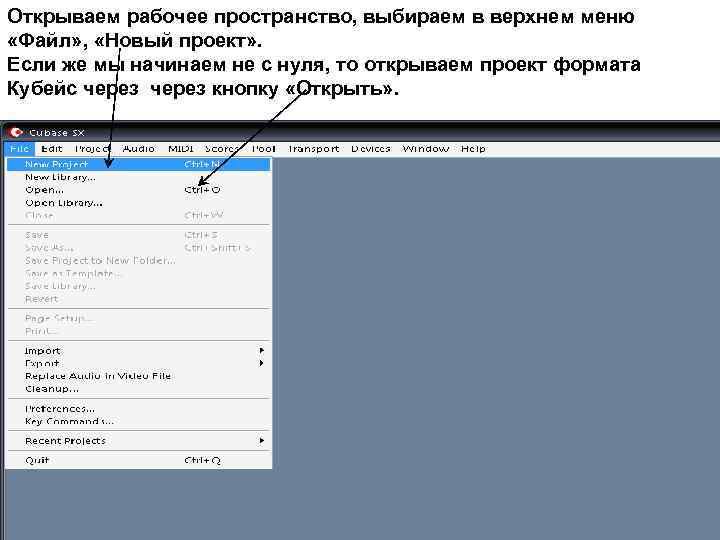Open the Pool menu
This screenshot has height=540, width=720.
point(264,149)
